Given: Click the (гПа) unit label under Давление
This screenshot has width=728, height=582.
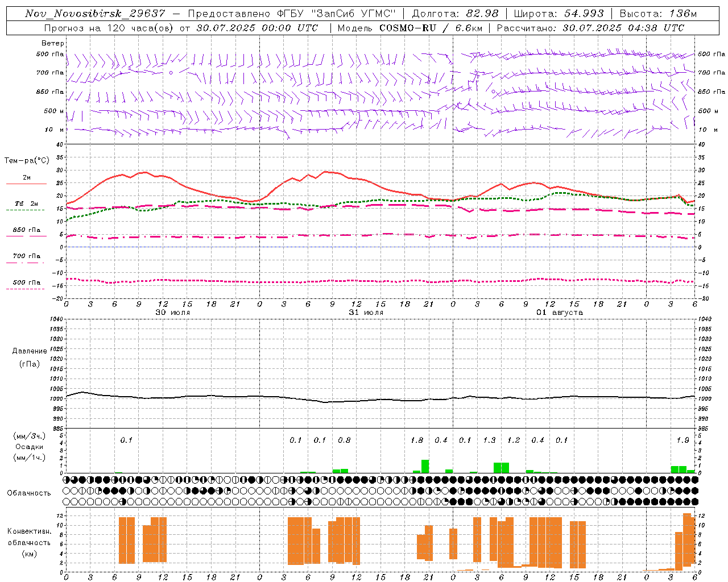Looking at the screenshot, I should [30, 364].
